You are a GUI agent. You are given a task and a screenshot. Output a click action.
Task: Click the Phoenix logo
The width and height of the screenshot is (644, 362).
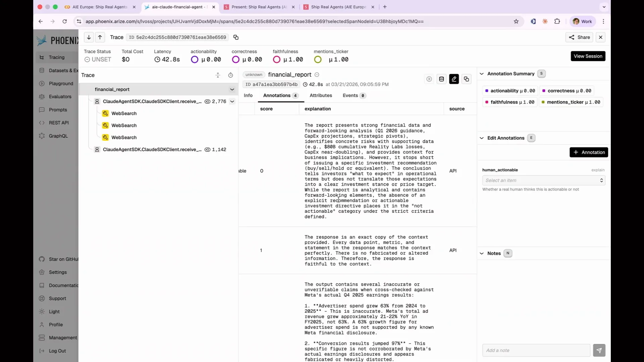57,41
